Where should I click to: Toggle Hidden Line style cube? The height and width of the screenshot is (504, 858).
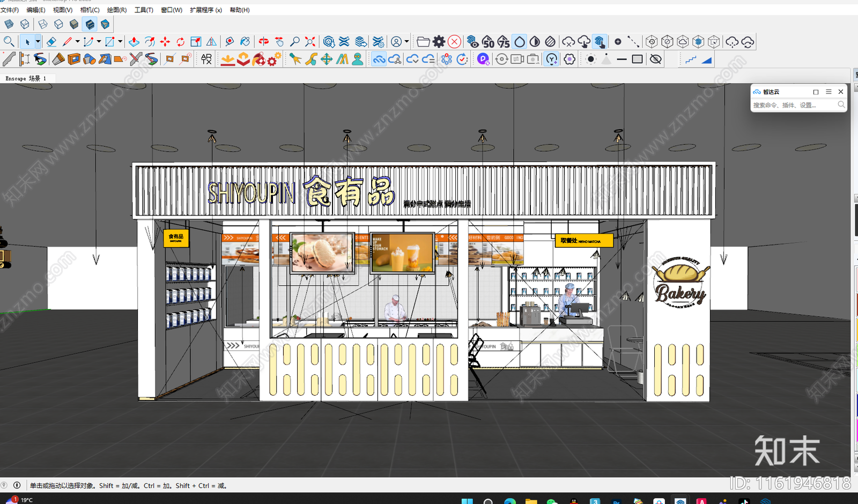(x=58, y=24)
